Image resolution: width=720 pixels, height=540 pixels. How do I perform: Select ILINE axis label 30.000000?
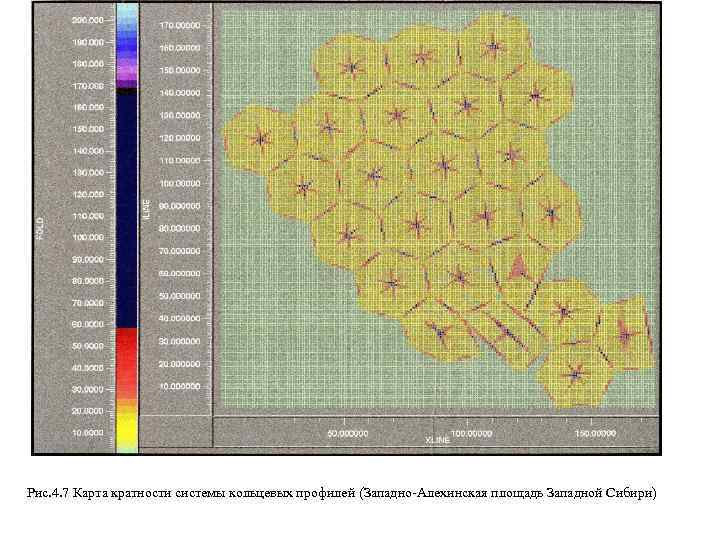pyautogui.click(x=180, y=341)
